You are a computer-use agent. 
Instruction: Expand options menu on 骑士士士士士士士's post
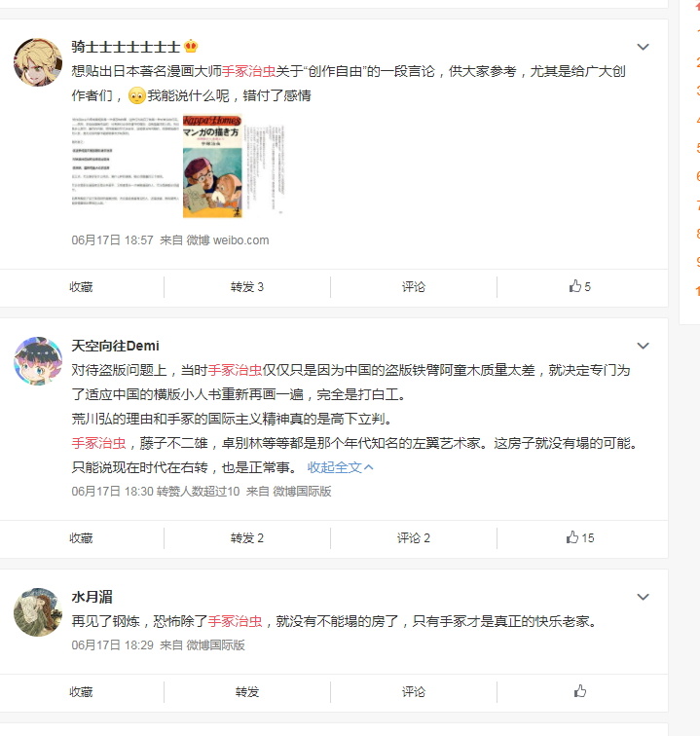[x=643, y=47]
